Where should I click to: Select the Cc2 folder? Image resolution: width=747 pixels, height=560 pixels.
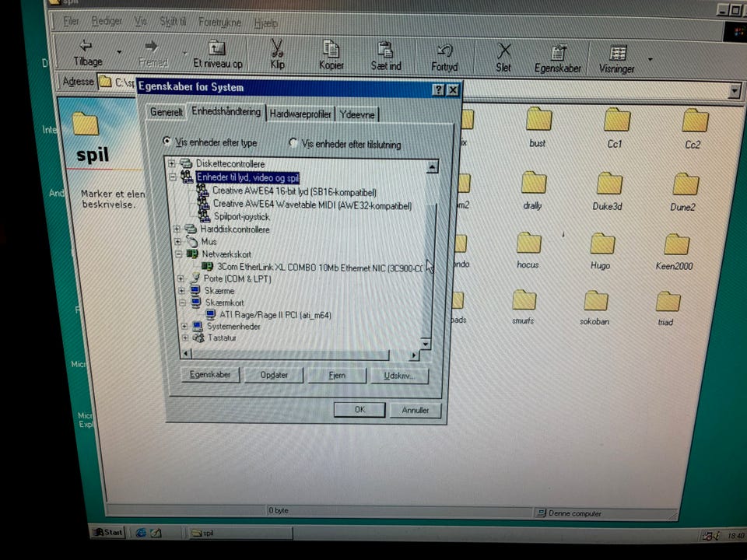[693, 128]
